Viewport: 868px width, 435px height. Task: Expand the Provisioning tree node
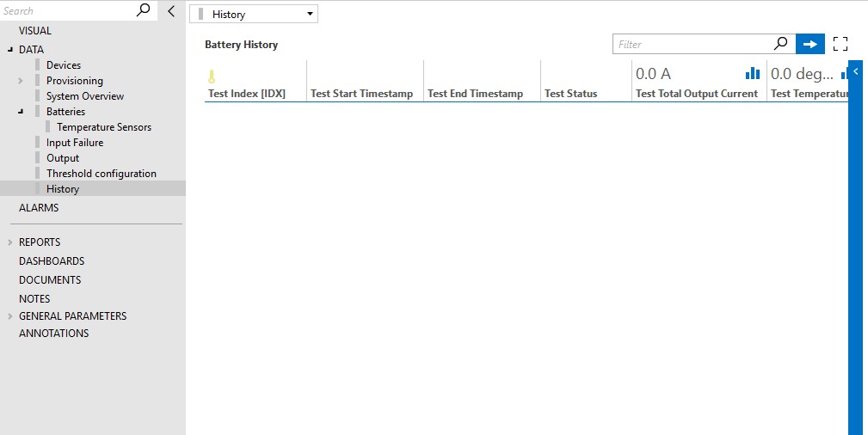(x=21, y=81)
